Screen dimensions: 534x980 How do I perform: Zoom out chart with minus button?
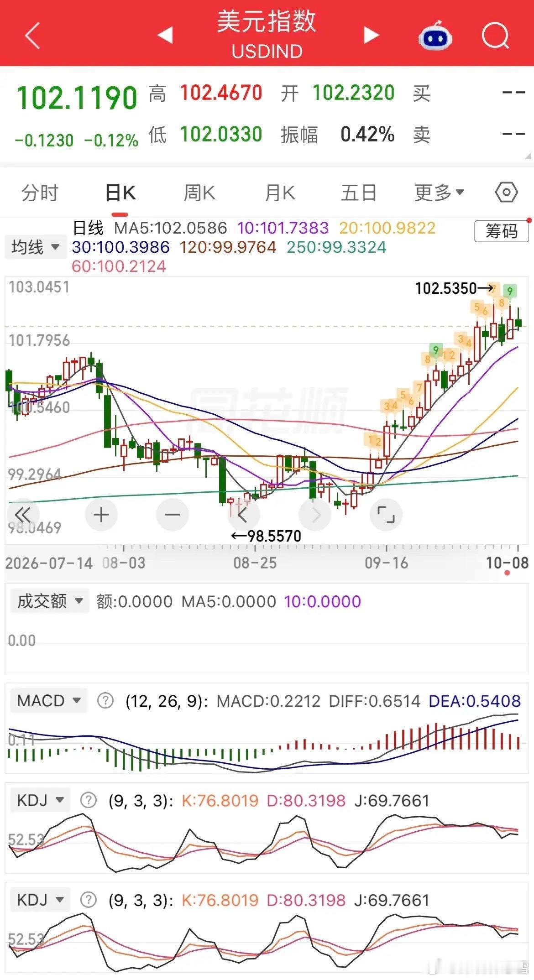click(x=172, y=515)
